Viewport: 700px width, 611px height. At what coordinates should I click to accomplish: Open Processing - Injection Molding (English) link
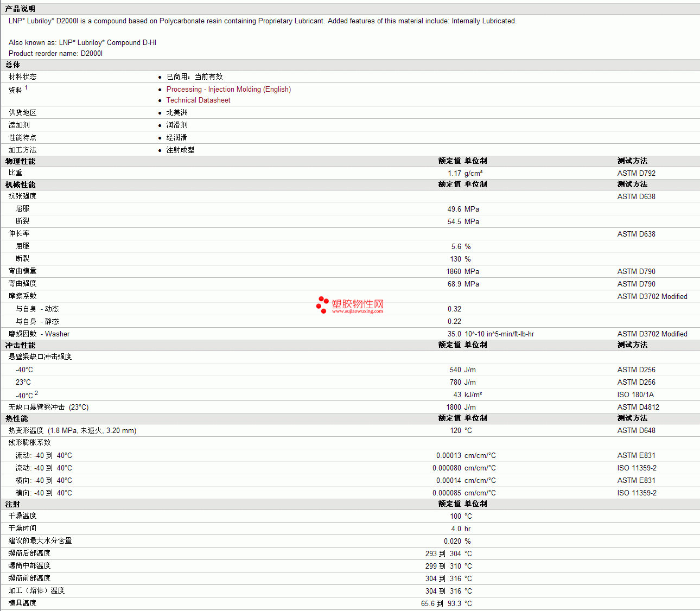pos(228,90)
